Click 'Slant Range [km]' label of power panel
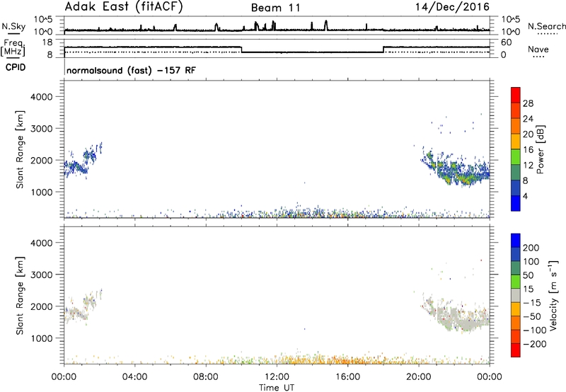The image size is (566, 392). 21,149
